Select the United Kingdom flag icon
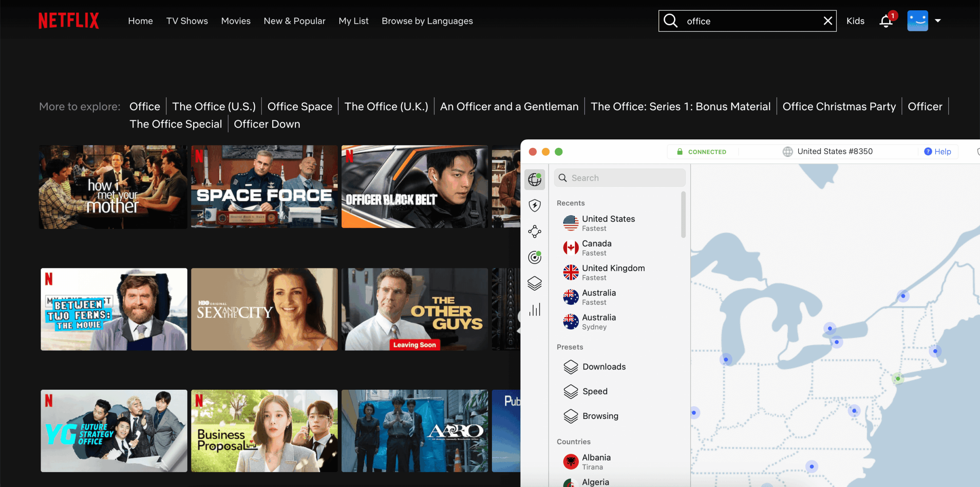This screenshot has height=487, width=980. click(x=571, y=273)
